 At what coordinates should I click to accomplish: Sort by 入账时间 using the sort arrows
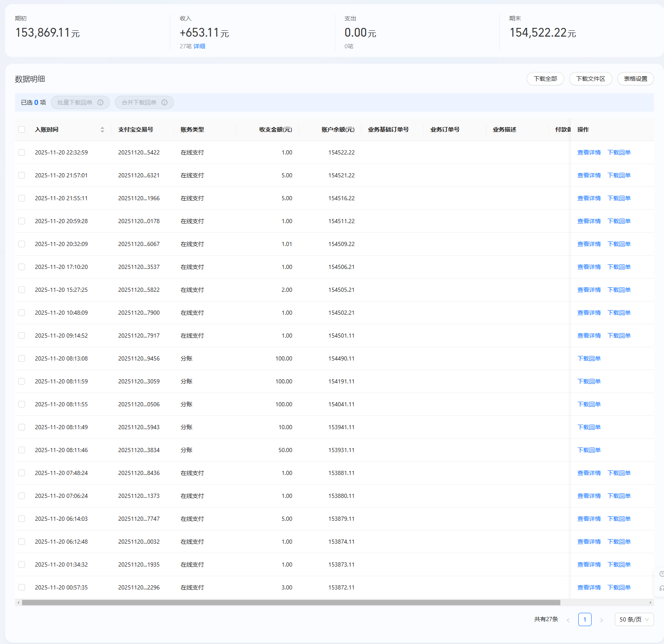click(102, 129)
